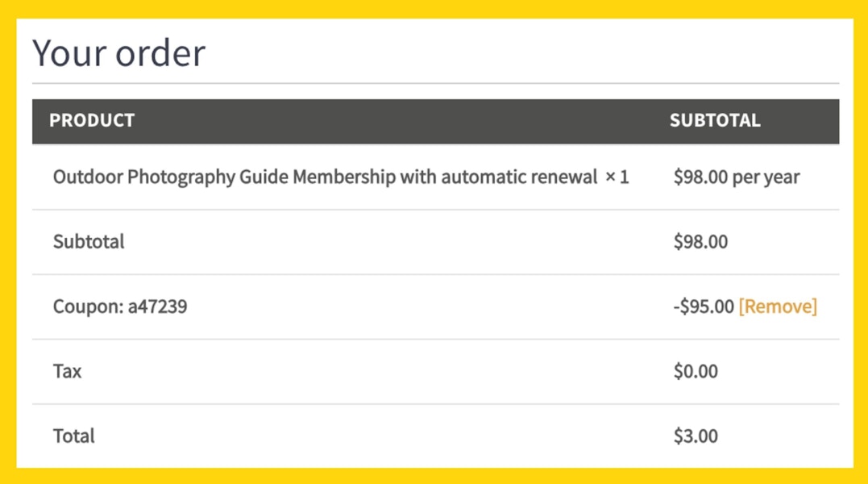Viewport: 868px width, 484px height.
Task: Click the × 1 quantity text
Action: coord(617,177)
